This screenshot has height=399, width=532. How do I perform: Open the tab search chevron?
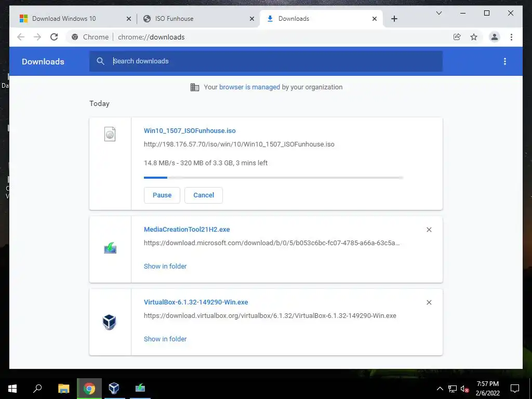point(438,13)
